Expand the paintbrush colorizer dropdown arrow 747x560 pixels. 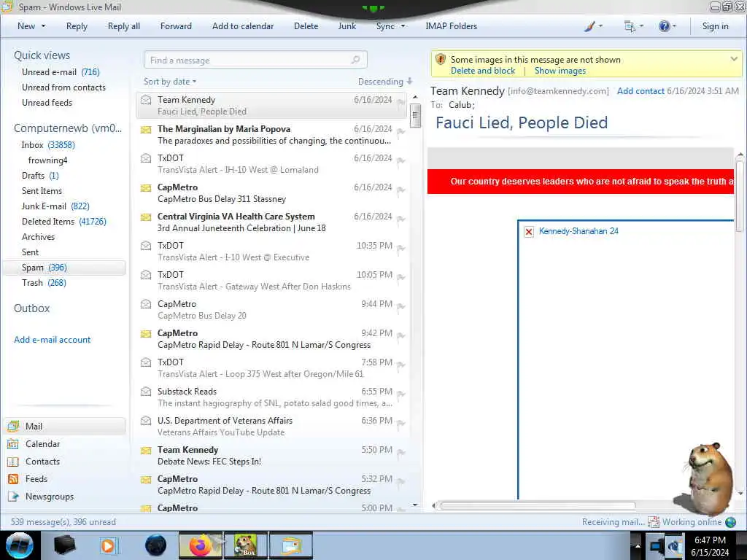(600, 27)
